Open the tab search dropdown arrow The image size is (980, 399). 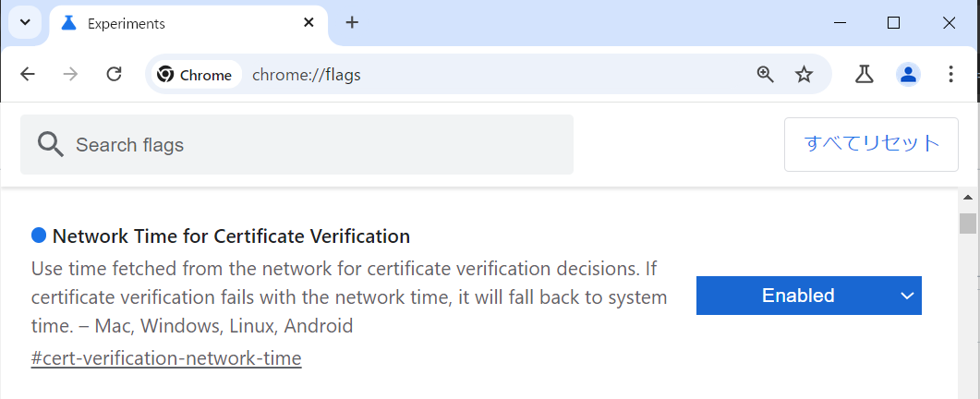pyautogui.click(x=25, y=22)
